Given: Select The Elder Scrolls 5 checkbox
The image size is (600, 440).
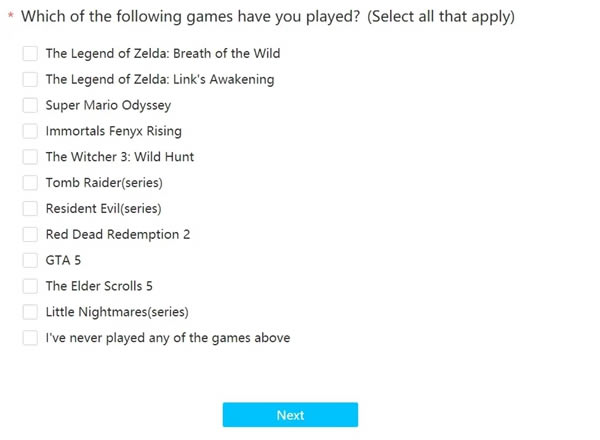Looking at the screenshot, I should pos(30,286).
